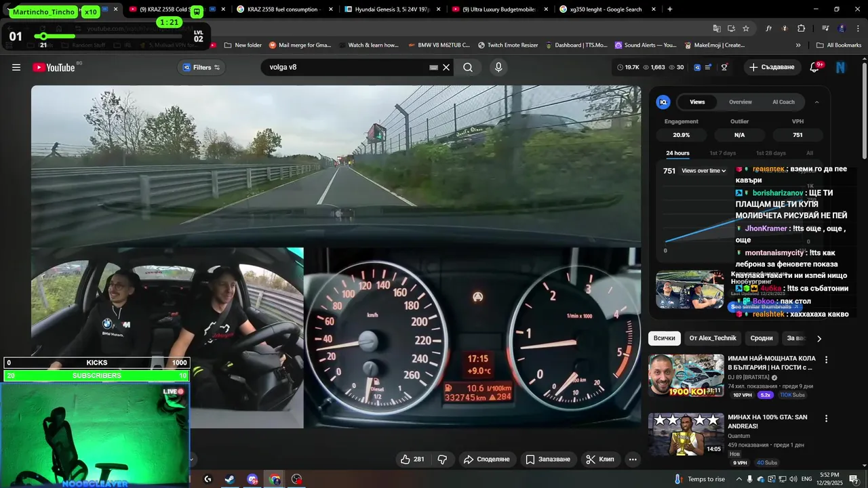Click See similar thumbnails link
The width and height of the screenshot is (868, 488).
[x=765, y=307]
